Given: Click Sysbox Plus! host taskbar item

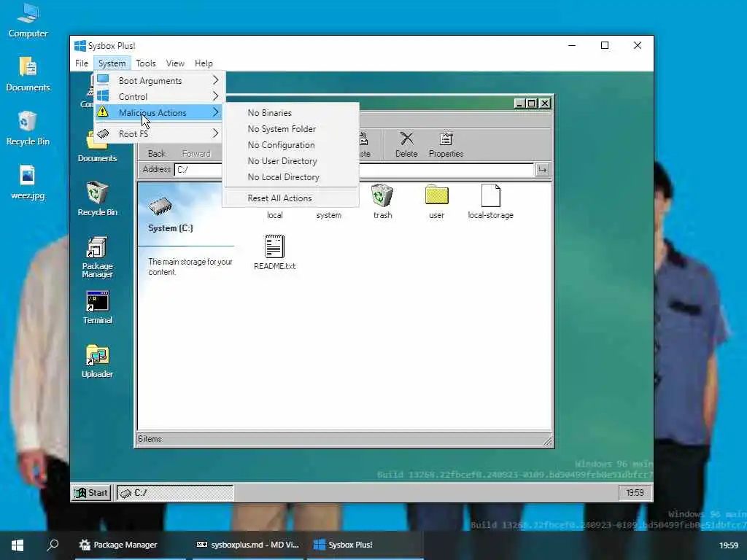Looking at the screenshot, I should (365, 545).
